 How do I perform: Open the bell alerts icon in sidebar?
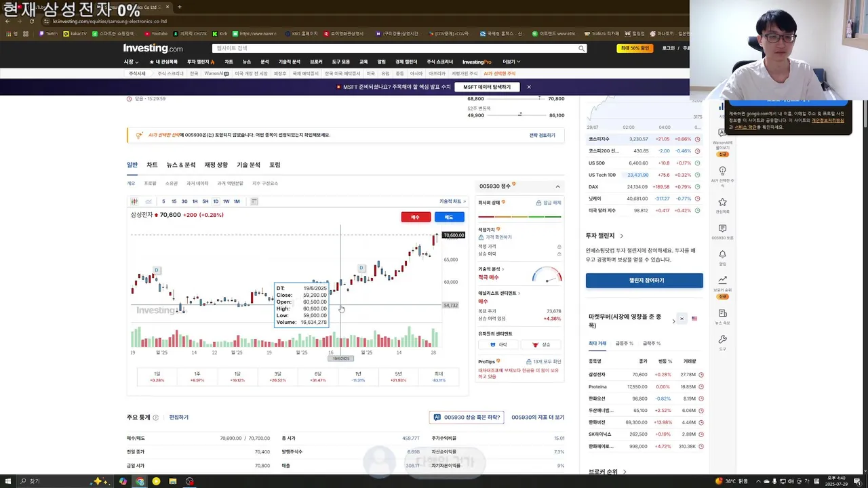(x=722, y=254)
